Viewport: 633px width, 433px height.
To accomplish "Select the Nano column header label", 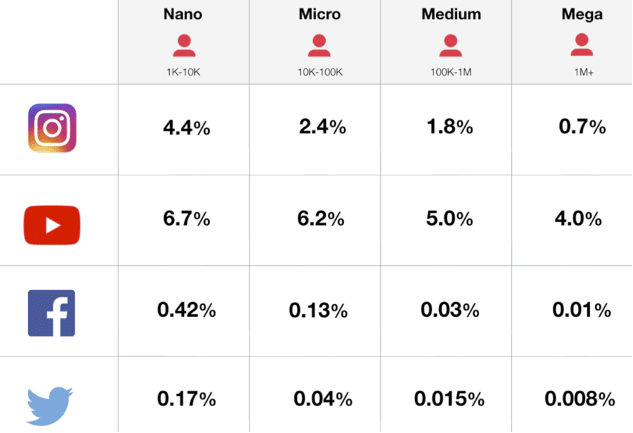I will pos(184,15).
